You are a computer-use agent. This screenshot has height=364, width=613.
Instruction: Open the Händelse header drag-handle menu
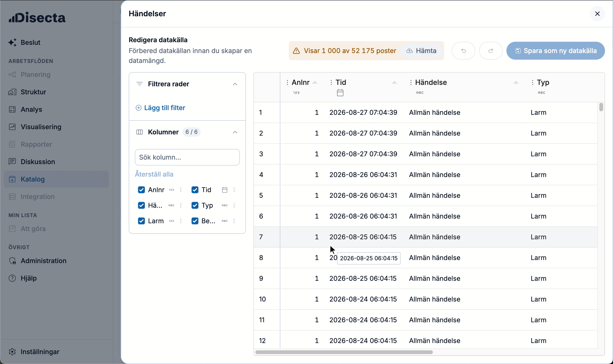(x=411, y=83)
